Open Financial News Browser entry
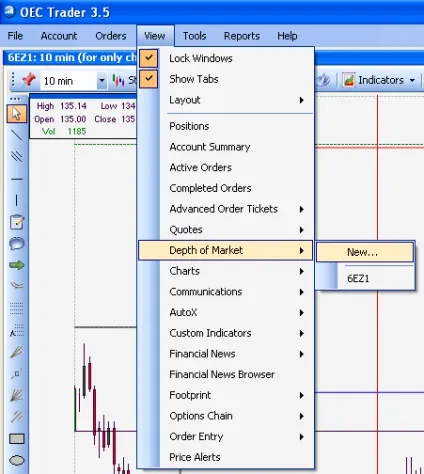424x474 pixels. pos(225,374)
